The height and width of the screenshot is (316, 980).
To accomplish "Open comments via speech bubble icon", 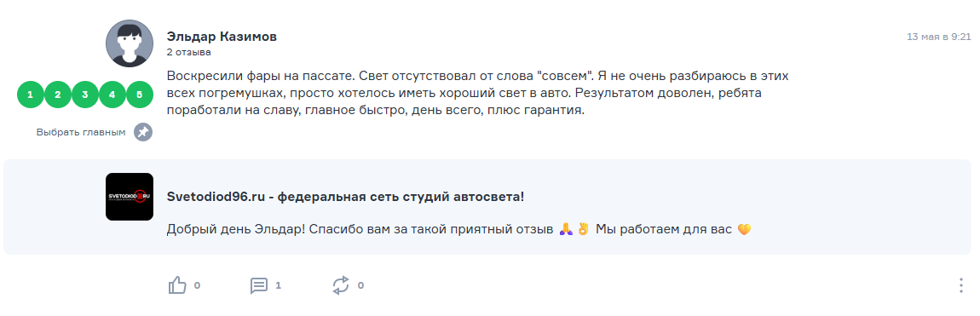I will [x=259, y=286].
